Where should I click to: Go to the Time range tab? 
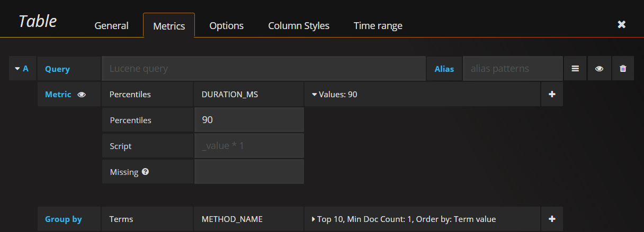point(378,25)
